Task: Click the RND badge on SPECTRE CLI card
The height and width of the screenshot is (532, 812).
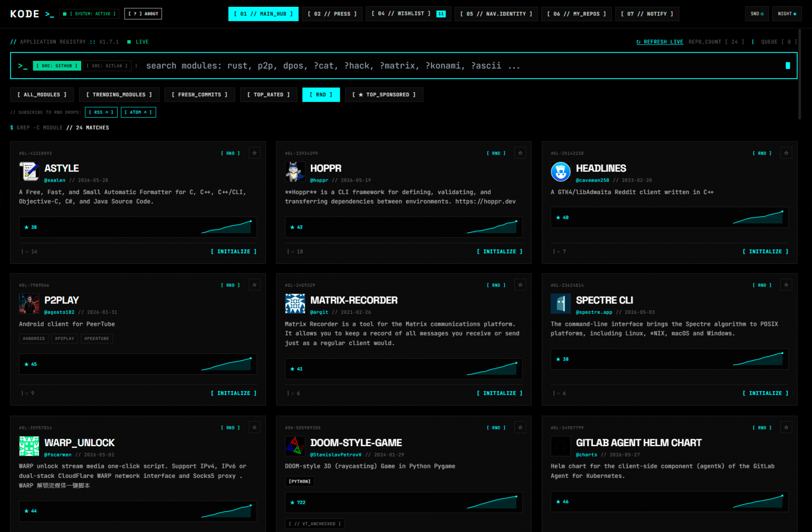Action: click(x=762, y=285)
